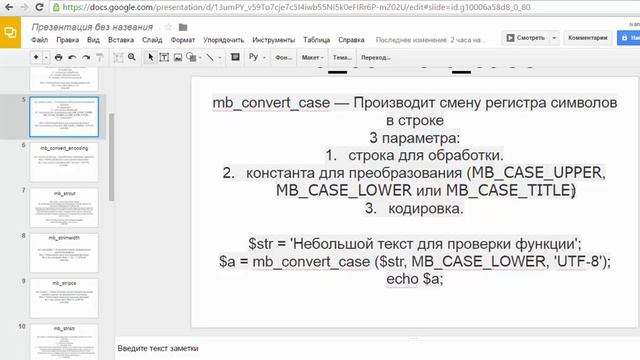Start the presentation with Смотреть button
Image resolution: width=640 pixels, height=360 pixels.
click(x=526, y=38)
